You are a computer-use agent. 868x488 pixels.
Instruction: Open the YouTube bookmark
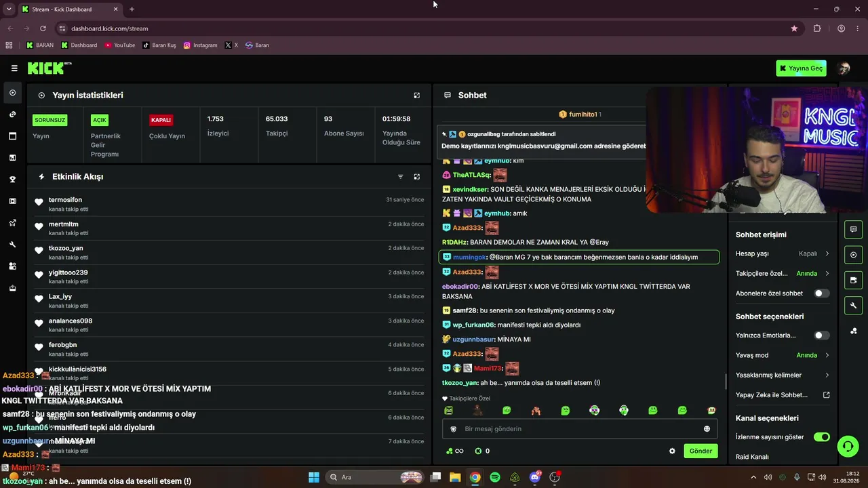click(119, 45)
